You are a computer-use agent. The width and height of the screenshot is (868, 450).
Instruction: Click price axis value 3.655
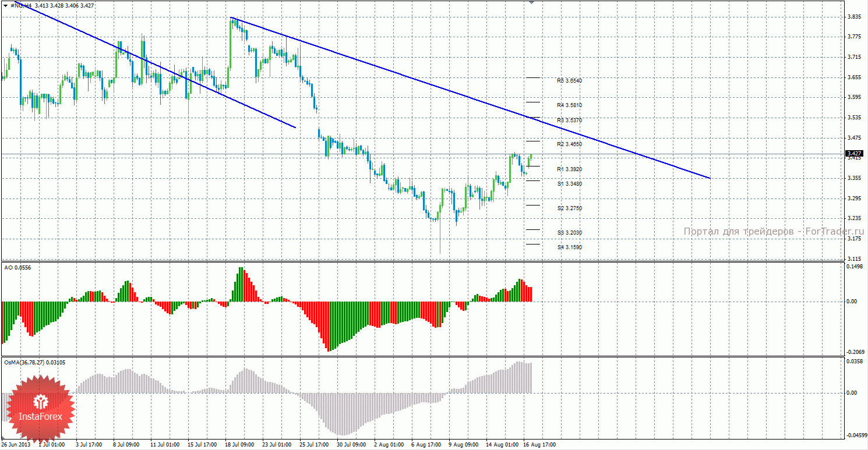[x=855, y=77]
